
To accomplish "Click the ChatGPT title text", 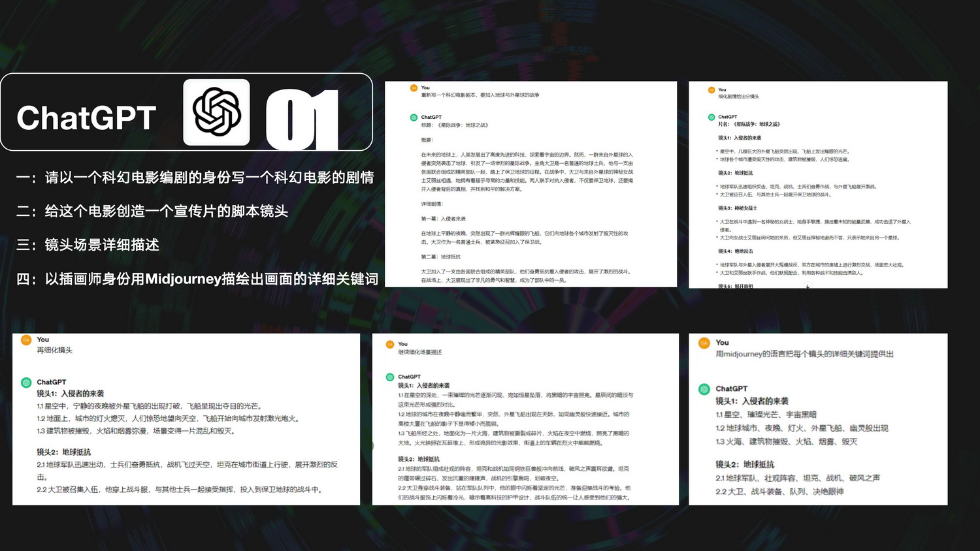I will pyautogui.click(x=86, y=118).
